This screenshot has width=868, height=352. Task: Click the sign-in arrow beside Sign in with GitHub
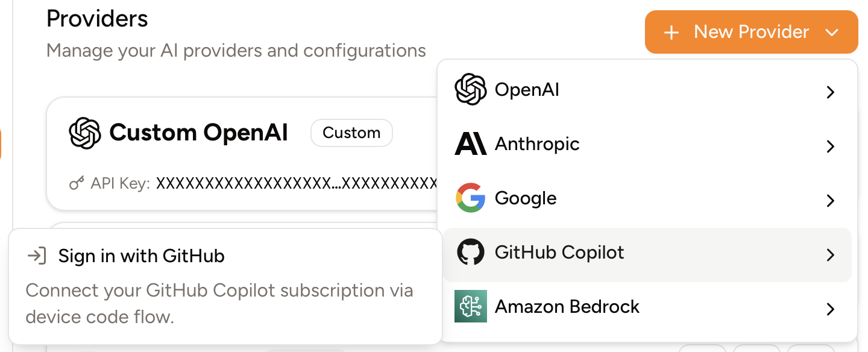37,256
